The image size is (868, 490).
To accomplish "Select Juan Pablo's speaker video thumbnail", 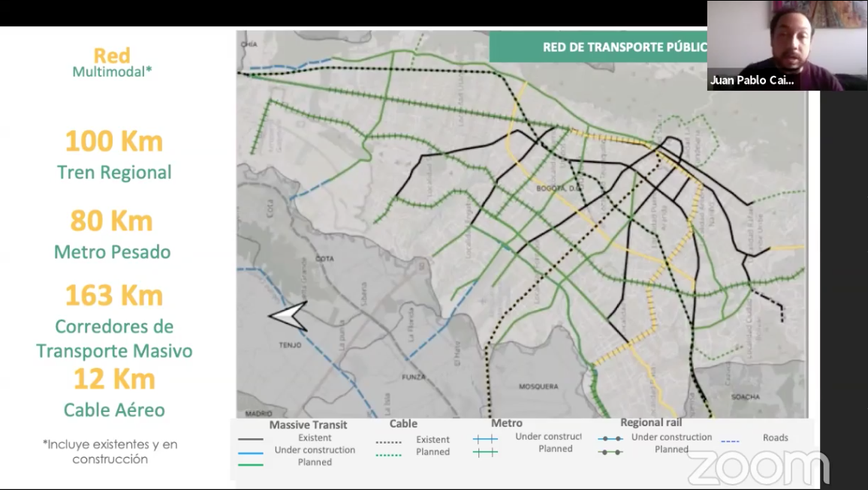I will (x=786, y=45).
